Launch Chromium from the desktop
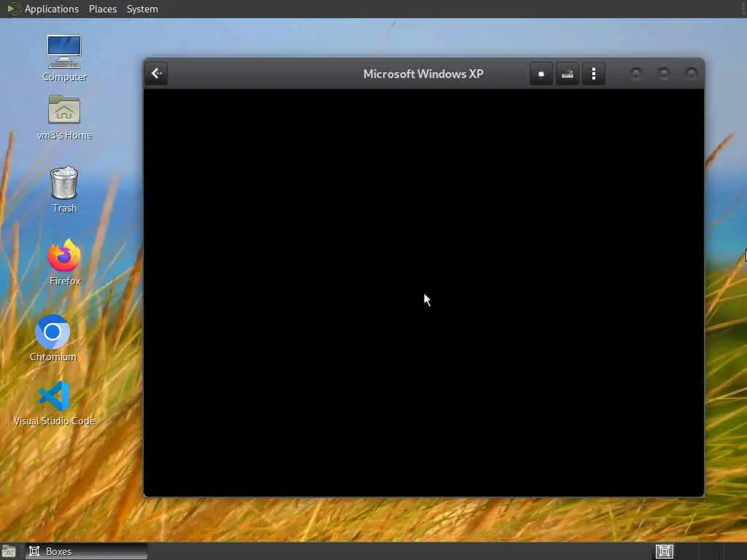The width and height of the screenshot is (747, 560). click(53, 338)
